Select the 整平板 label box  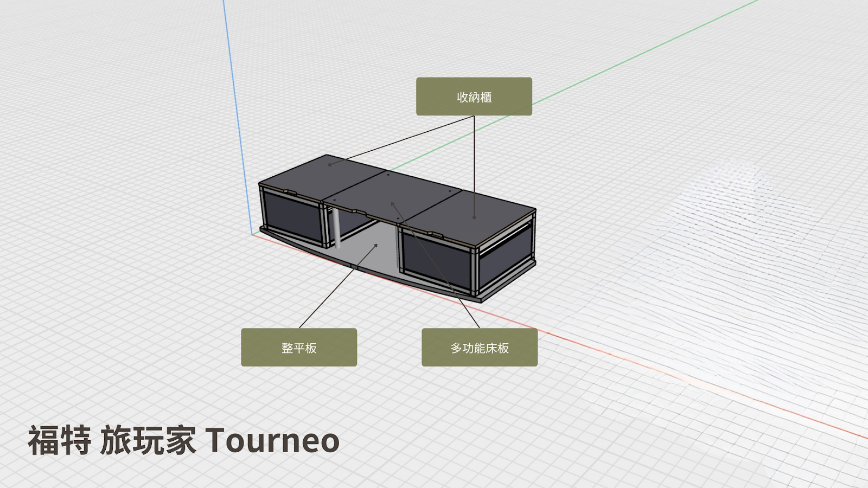tap(299, 348)
